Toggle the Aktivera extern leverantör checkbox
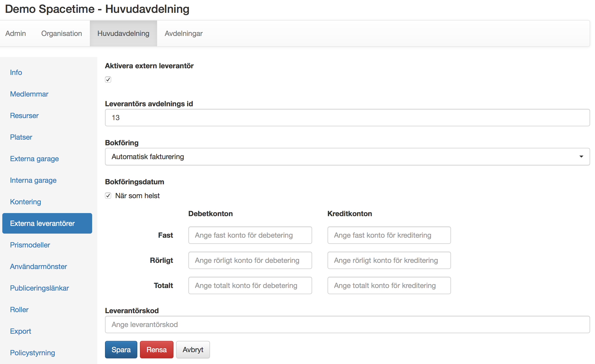Image resolution: width=595 pixels, height=364 pixels. coord(108,80)
